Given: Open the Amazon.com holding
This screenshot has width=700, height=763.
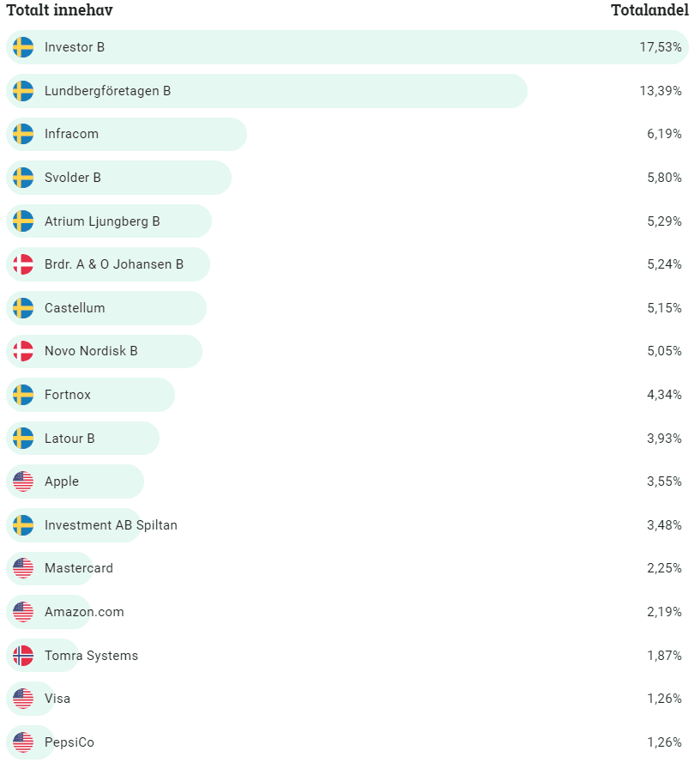Looking at the screenshot, I should point(84,612).
